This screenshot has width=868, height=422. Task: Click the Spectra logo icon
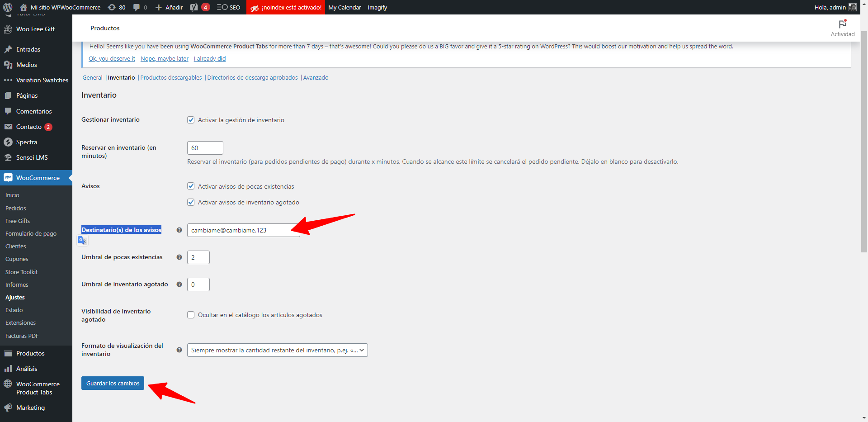click(8, 142)
